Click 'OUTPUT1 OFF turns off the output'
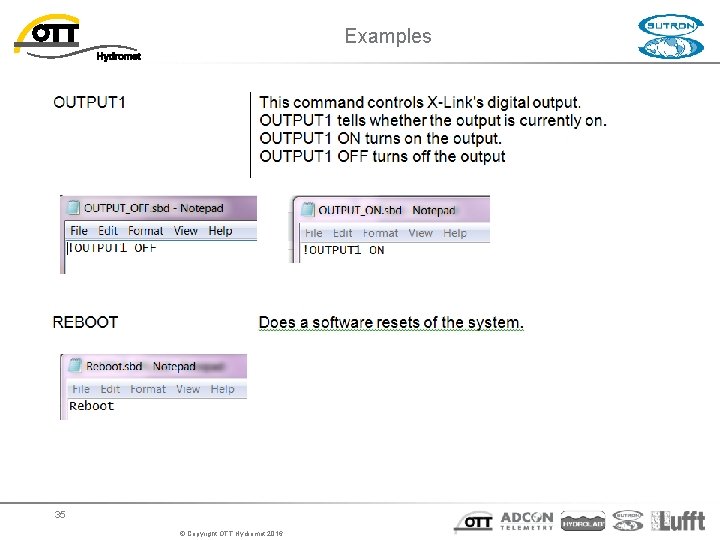Screen dimensions: 720x540 [382, 156]
